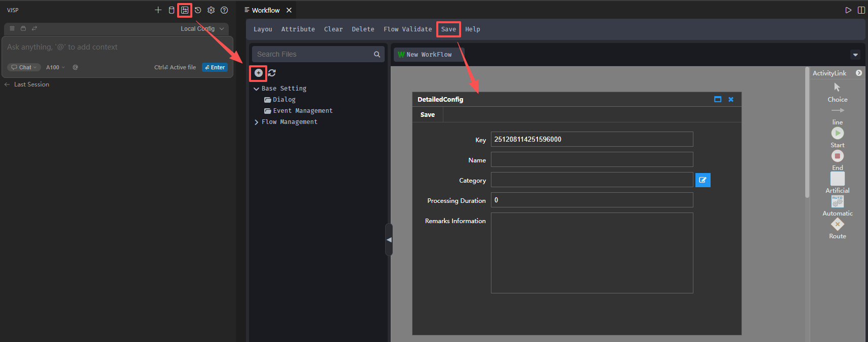Expand the Flow Management tree node
Image resolution: width=868 pixels, height=342 pixels.
click(257, 122)
